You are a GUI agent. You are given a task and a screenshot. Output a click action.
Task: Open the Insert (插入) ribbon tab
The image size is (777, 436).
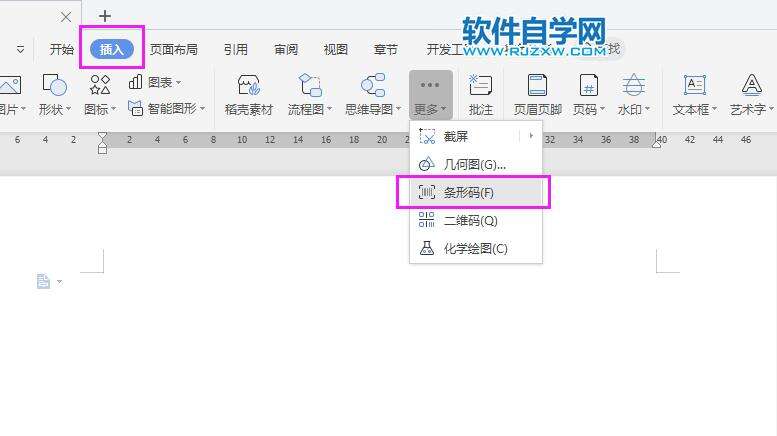point(111,49)
